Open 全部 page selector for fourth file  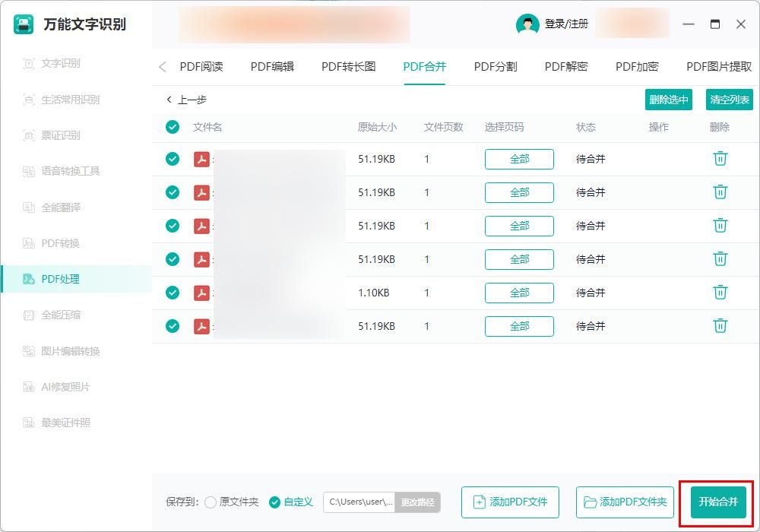coord(519,259)
